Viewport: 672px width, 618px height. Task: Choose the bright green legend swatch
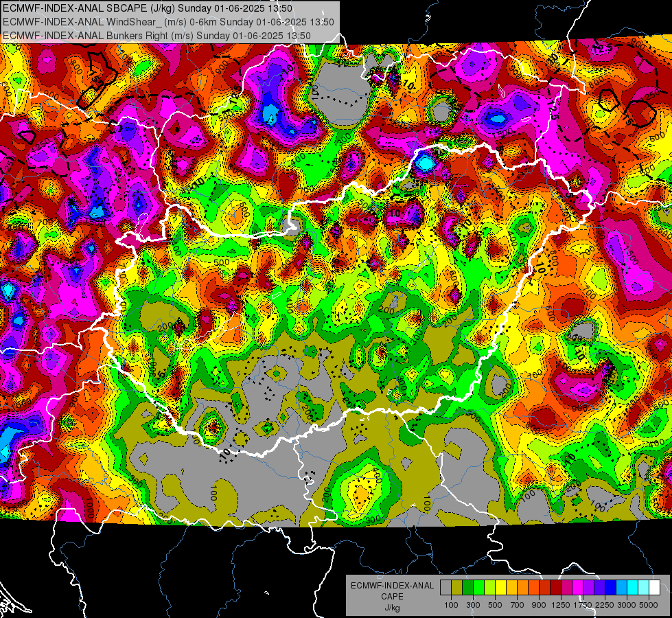coord(478,588)
